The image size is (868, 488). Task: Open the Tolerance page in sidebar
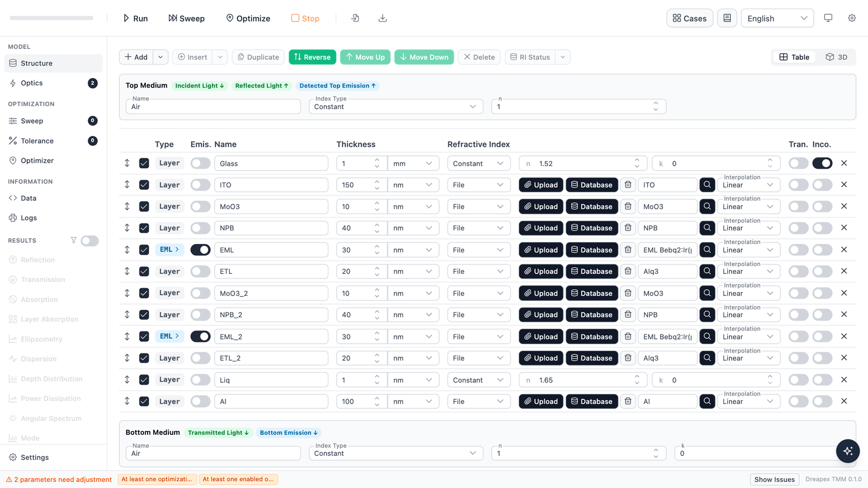[x=53, y=141]
